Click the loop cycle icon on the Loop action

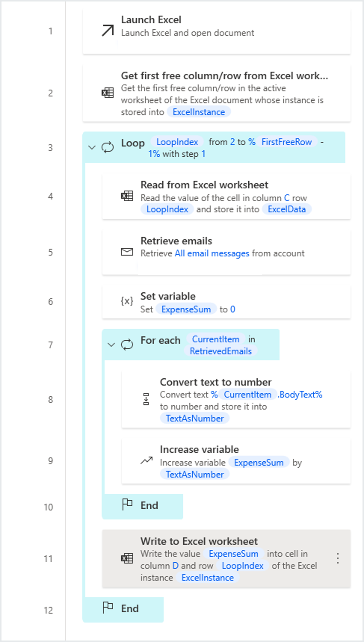tap(107, 147)
